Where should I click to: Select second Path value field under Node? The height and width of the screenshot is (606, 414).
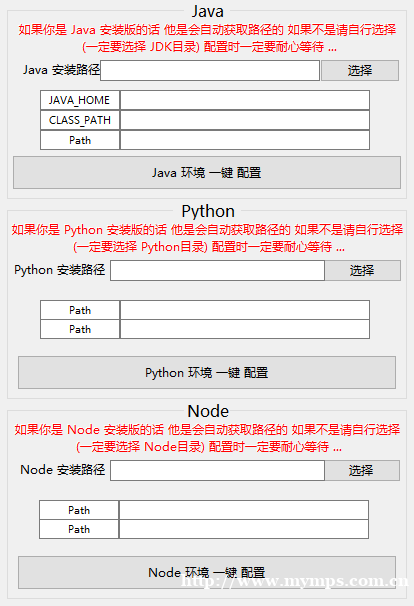tap(244, 529)
